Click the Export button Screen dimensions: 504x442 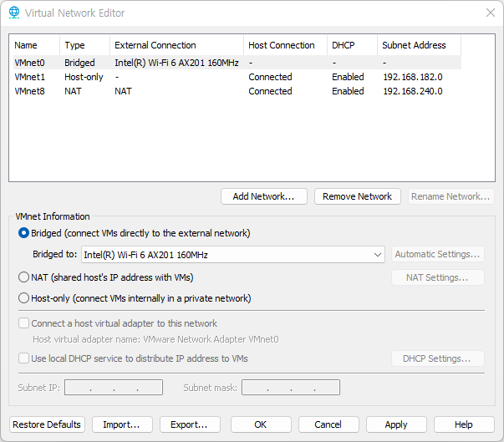(x=190, y=424)
